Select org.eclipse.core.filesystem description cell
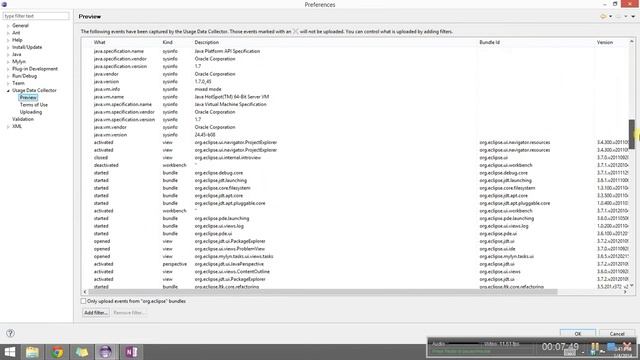Image resolution: width=640 pixels, height=360 pixels. point(222,188)
